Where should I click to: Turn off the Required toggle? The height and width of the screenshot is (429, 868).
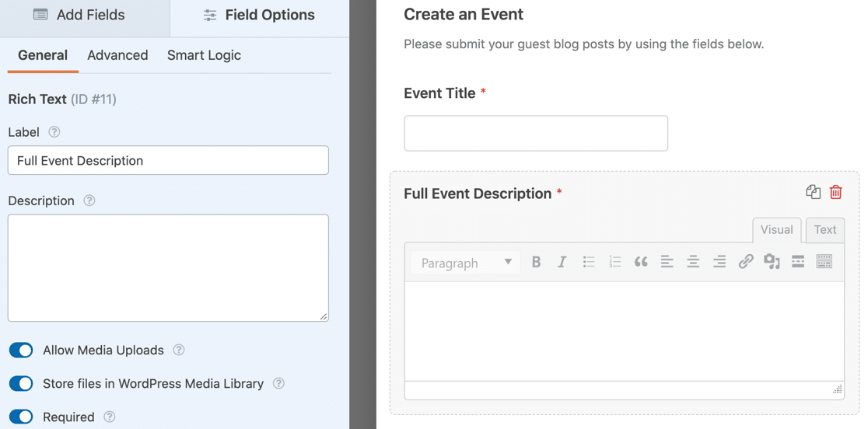[21, 417]
